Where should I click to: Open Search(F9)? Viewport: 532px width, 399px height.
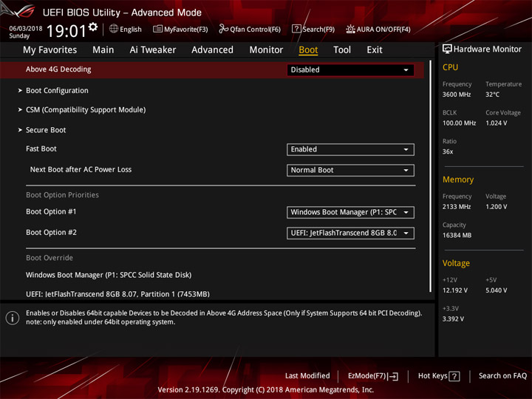pos(313,29)
